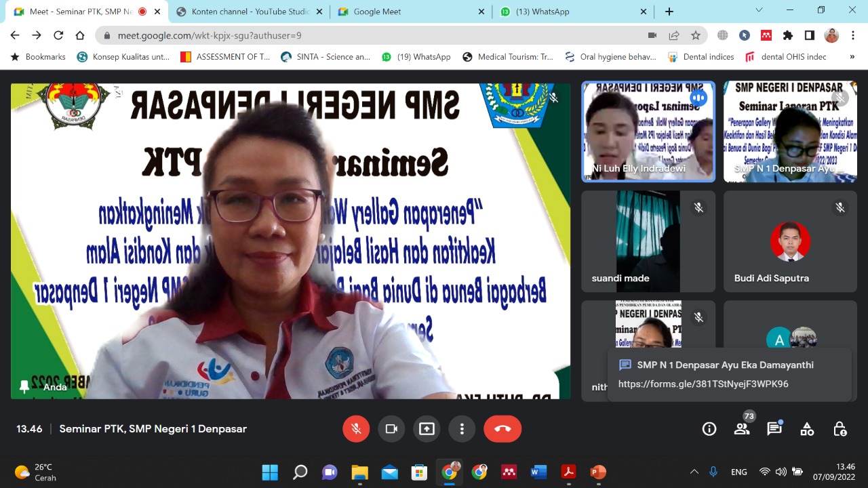
Task: Open the meeting details info icon
Action: point(709,429)
